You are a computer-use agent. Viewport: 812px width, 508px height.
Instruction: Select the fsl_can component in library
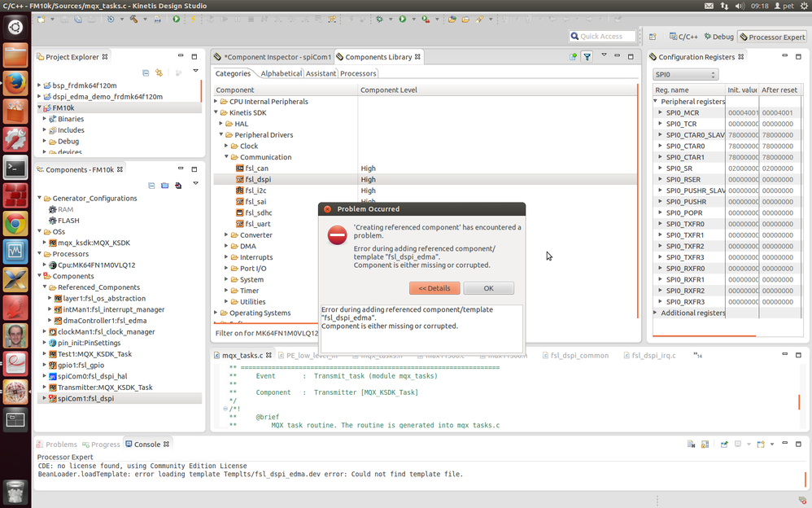tap(256, 168)
